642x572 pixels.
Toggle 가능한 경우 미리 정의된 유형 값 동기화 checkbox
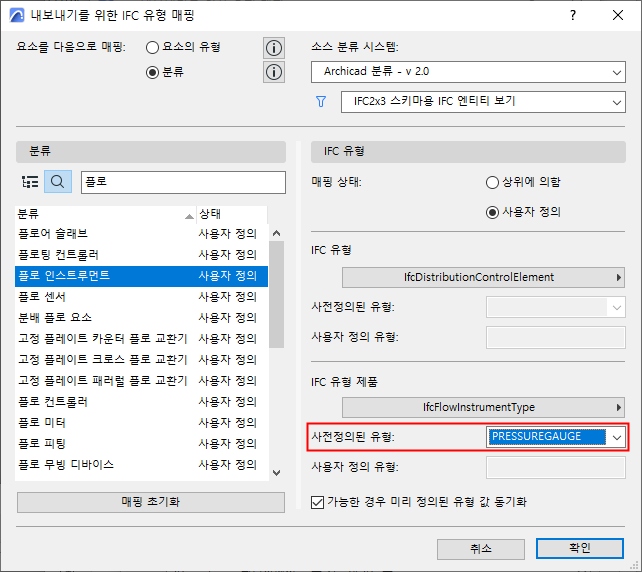click(x=317, y=502)
